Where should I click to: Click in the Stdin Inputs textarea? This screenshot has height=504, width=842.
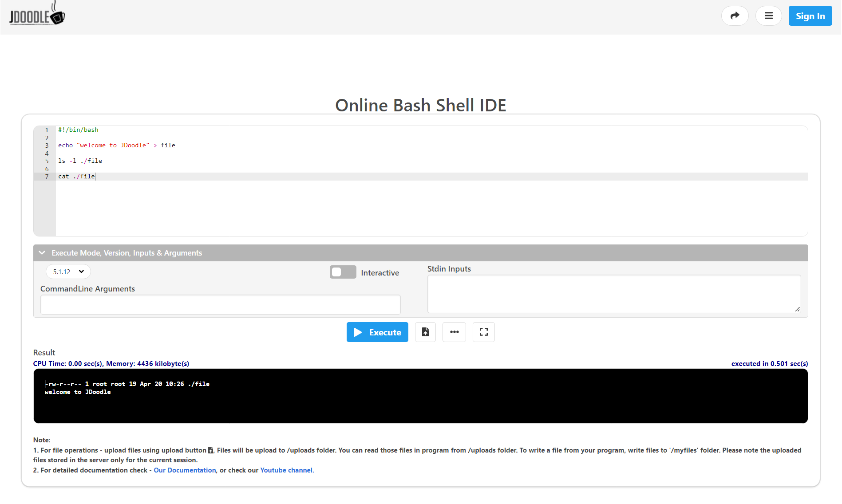[614, 294]
